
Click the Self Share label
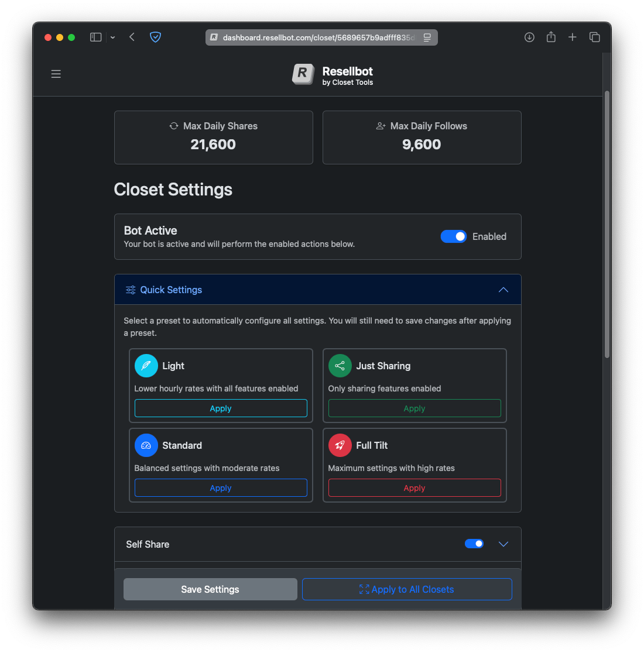click(148, 544)
